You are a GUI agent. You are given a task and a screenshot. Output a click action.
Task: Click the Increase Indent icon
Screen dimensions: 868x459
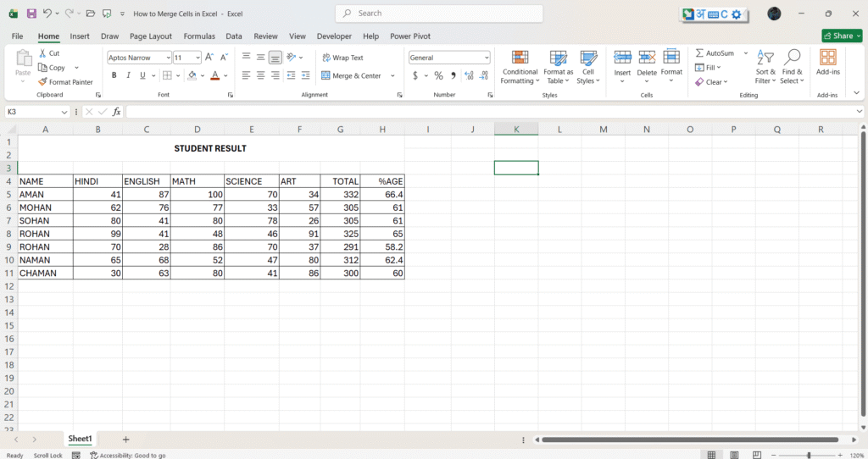click(305, 75)
